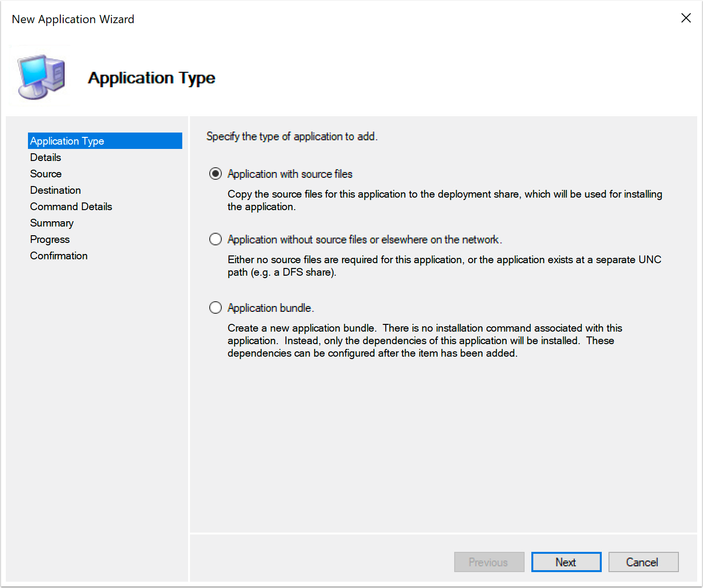Click the computer icon in wizard header
Viewport: 703px width, 588px height.
pyautogui.click(x=41, y=76)
